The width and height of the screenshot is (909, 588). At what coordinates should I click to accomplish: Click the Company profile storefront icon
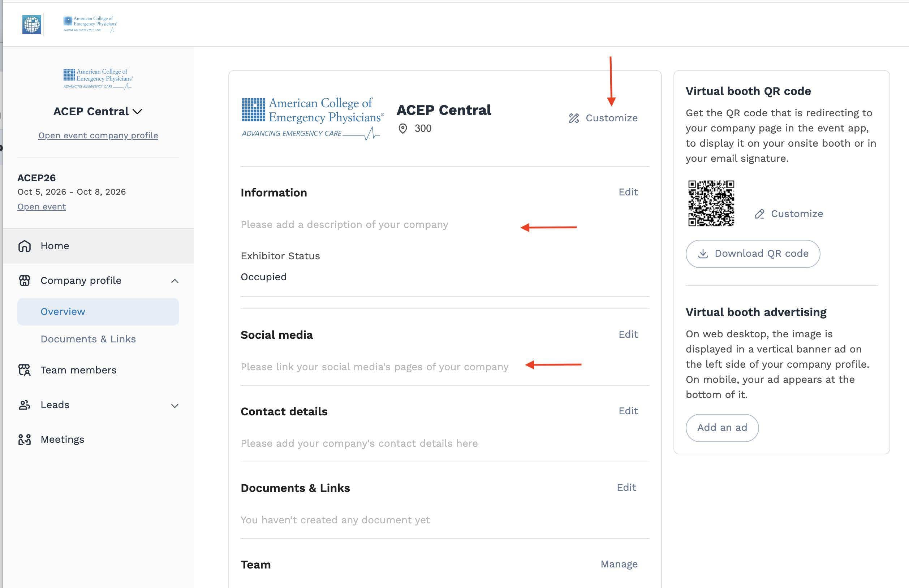25,281
